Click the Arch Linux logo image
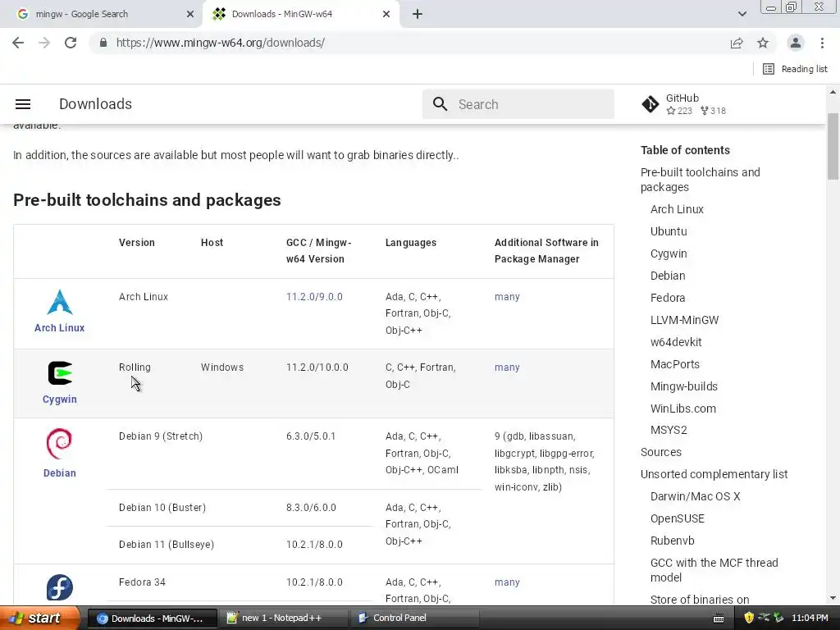 tap(59, 302)
